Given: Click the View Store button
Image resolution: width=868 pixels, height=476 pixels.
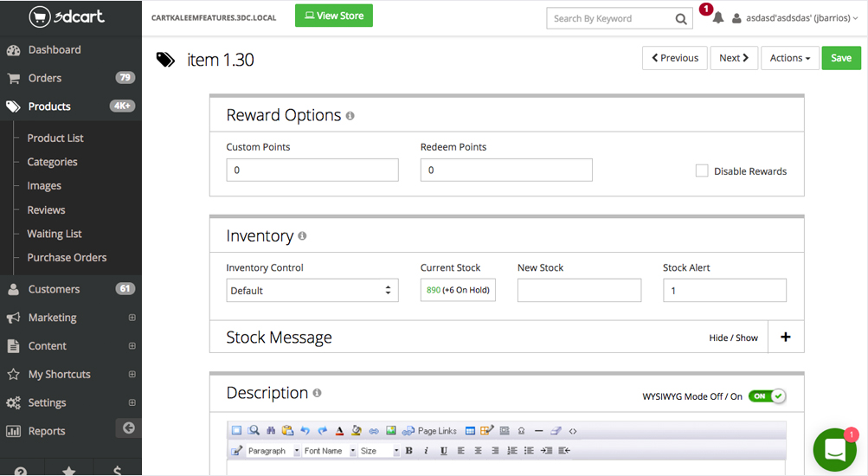Looking at the screenshot, I should click(x=333, y=16).
